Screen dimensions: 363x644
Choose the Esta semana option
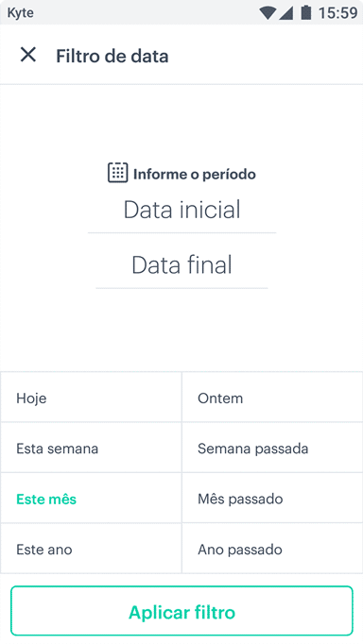pos(91,448)
